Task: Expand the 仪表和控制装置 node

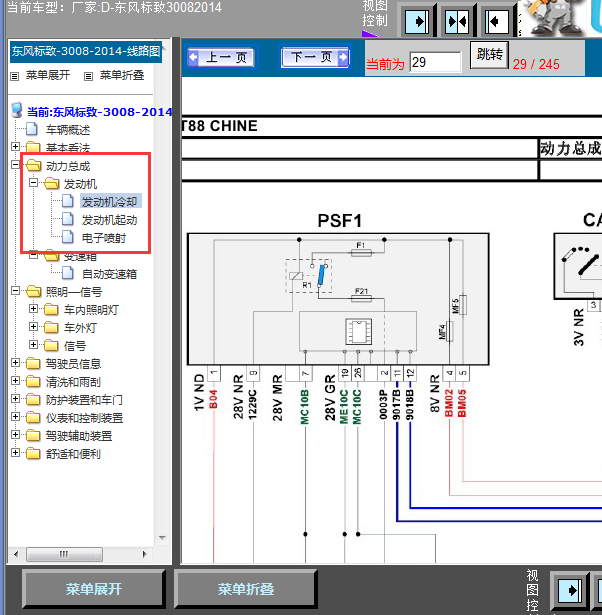Action: pos(15,417)
